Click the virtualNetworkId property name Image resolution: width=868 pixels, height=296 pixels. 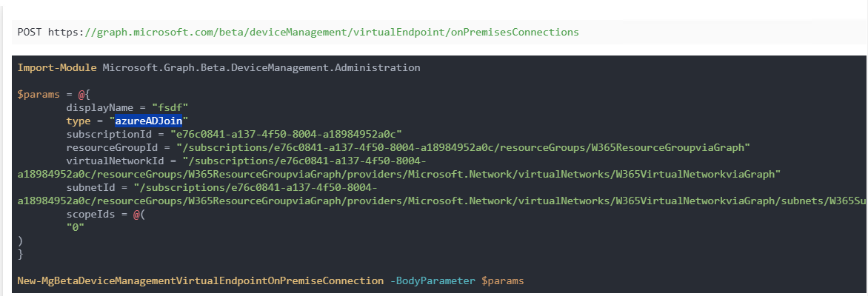[115, 161]
